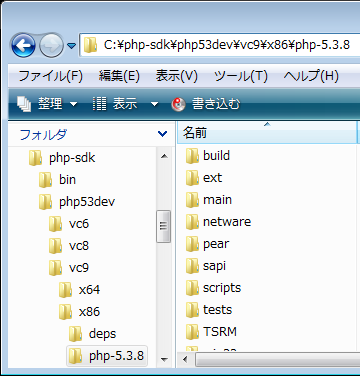The height and width of the screenshot is (376, 360).
Task: Select the ext folder name
Action: (x=213, y=178)
